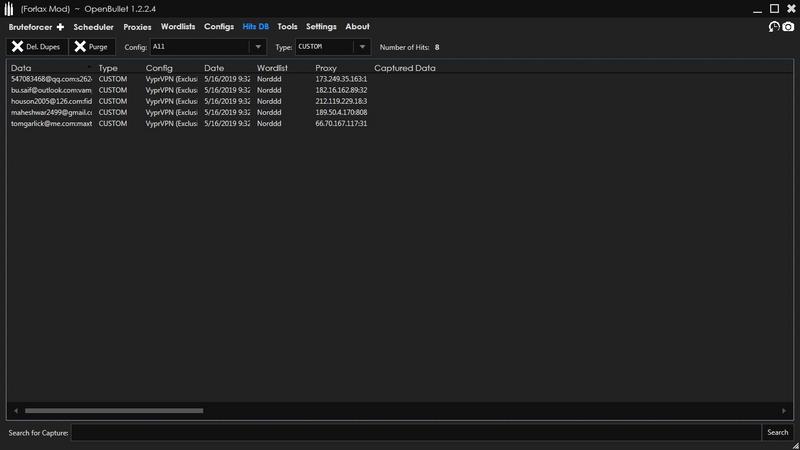Screen dimensions: 800x450
Task: Sort by the Type column header
Action: 108,68
